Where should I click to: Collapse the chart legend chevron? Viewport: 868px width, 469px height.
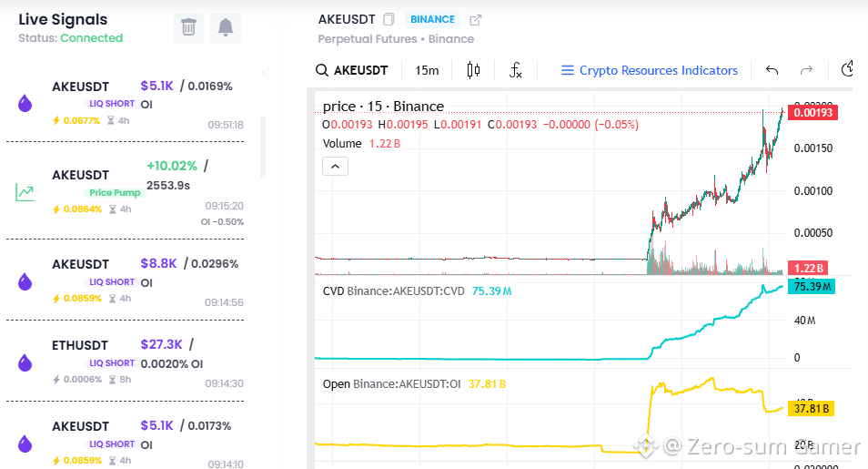[335, 167]
